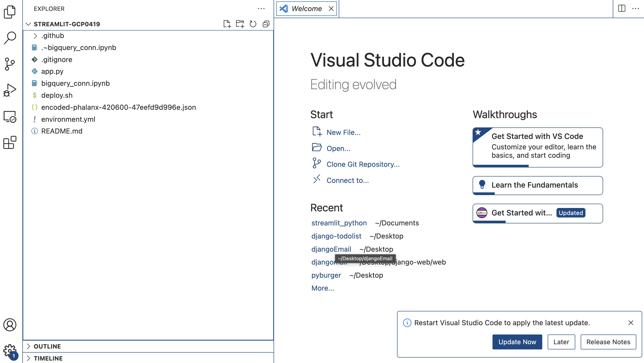Image resolution: width=644 pixels, height=363 pixels.
Task: Click the EXPLORER panel title
Action: [49, 9]
